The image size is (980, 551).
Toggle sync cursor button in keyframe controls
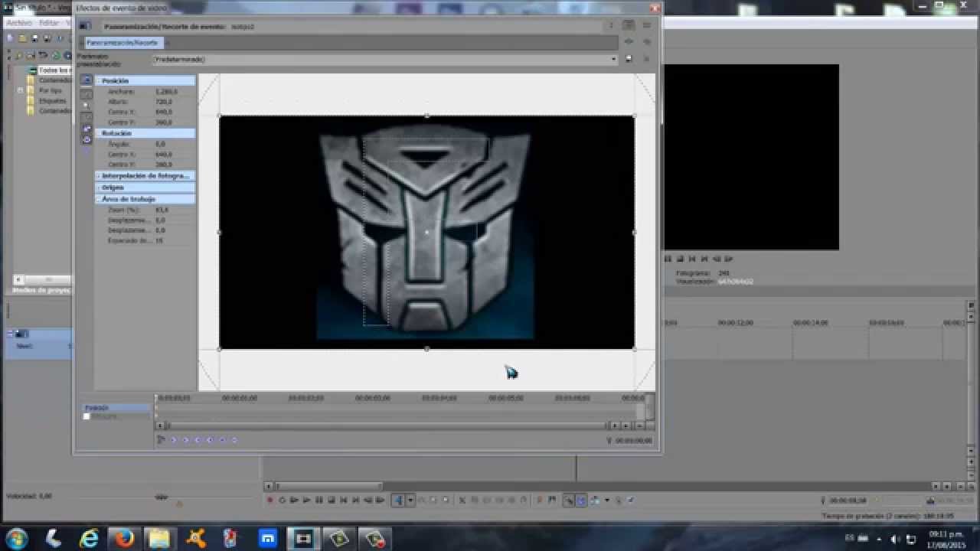pos(161,440)
